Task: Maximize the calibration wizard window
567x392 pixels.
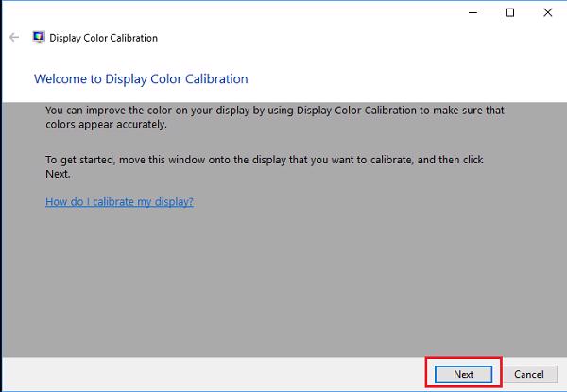Action: 510,12
